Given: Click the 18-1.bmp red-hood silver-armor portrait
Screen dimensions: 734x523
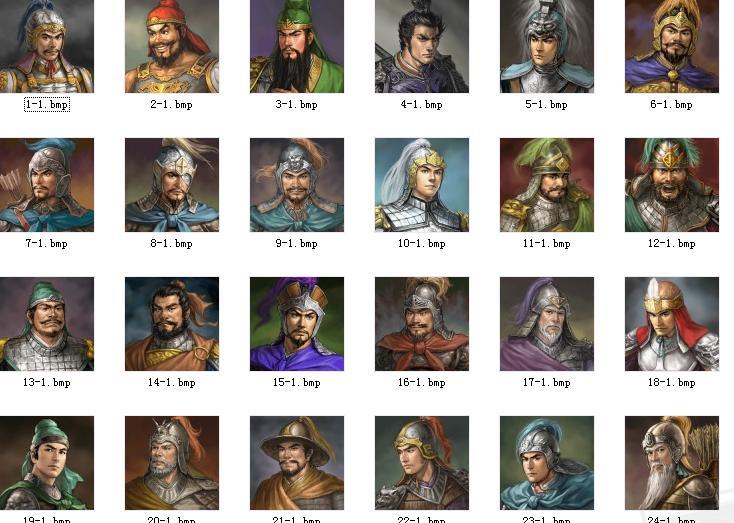Looking at the screenshot, I should point(672,324).
